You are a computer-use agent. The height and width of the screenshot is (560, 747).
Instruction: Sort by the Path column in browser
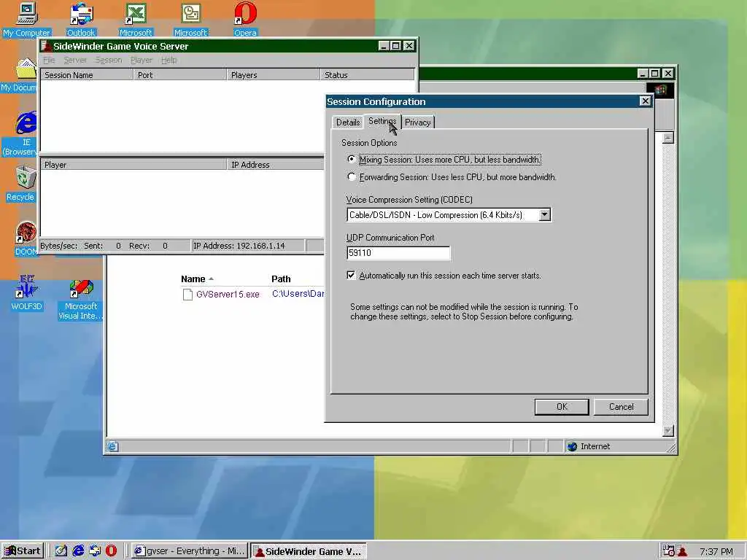coord(281,279)
